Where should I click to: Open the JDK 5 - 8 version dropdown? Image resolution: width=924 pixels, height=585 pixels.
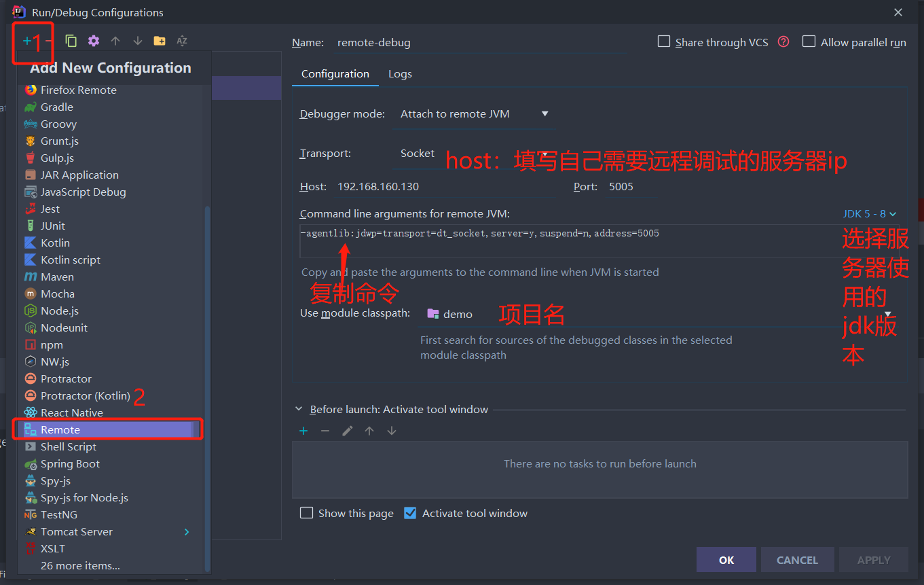tap(868, 213)
